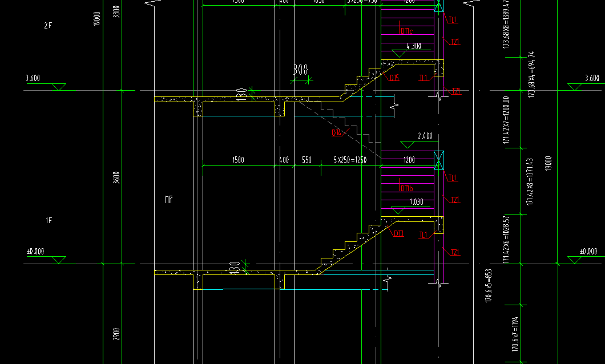Image resolution: width=605 pixels, height=364 pixels.
Task: Click the green elevation triangle under 1.030
Action: (x=398, y=211)
